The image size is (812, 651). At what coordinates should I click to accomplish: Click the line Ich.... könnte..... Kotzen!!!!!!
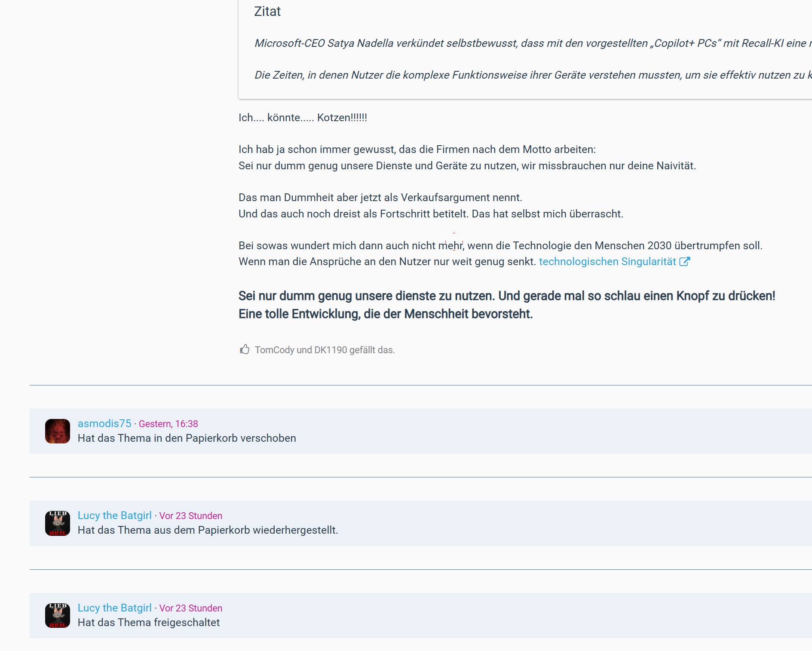coord(303,118)
